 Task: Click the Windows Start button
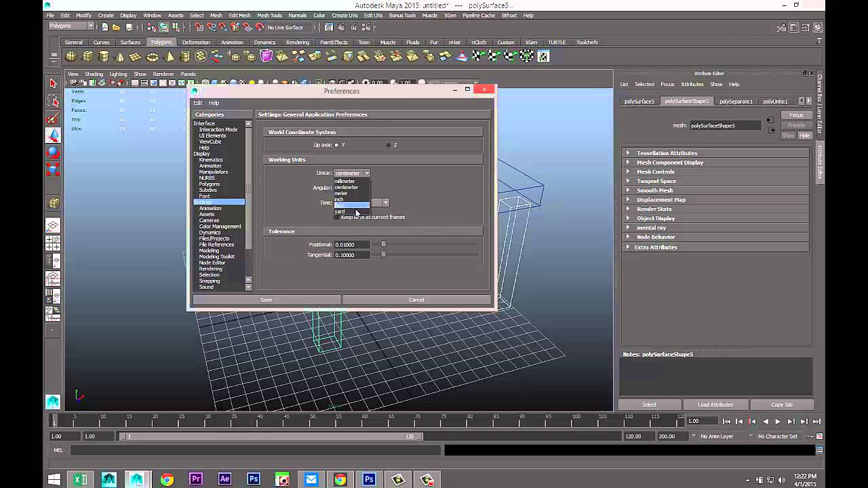point(54,479)
